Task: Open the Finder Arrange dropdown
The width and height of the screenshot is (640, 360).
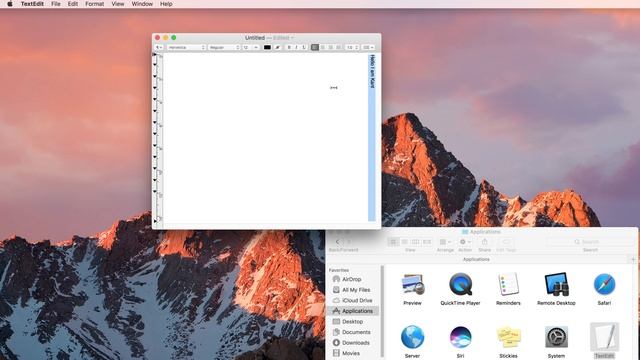Action: point(445,242)
